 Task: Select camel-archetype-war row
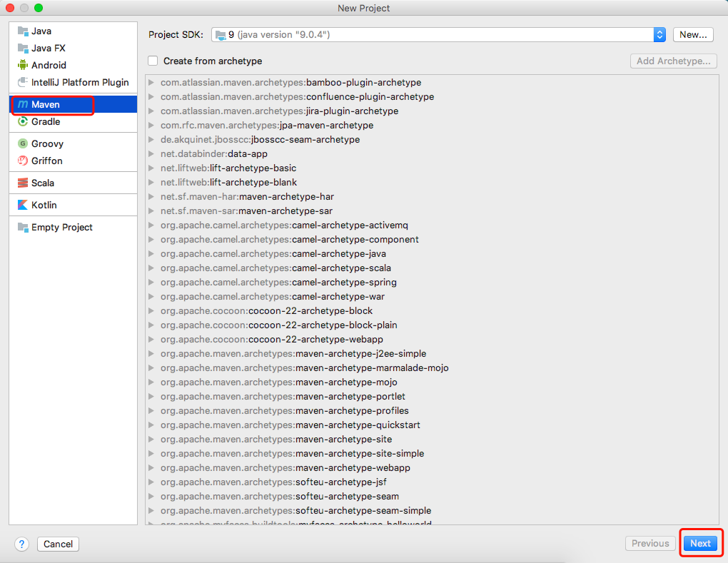click(432, 297)
